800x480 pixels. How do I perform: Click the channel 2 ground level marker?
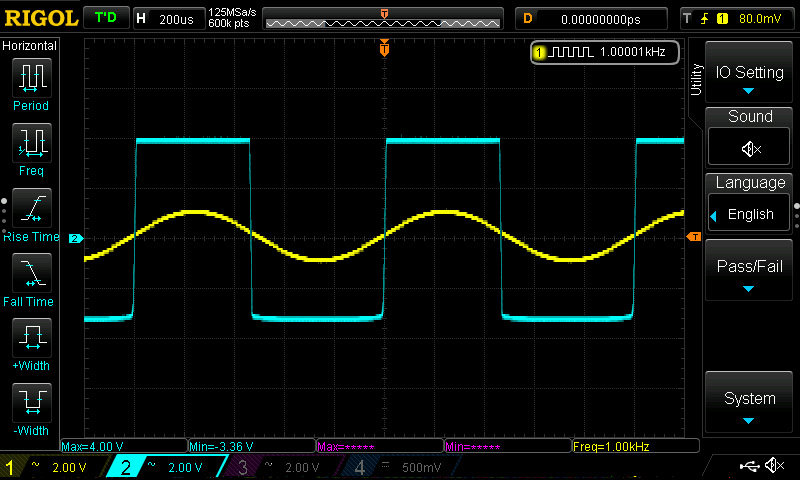(76, 238)
